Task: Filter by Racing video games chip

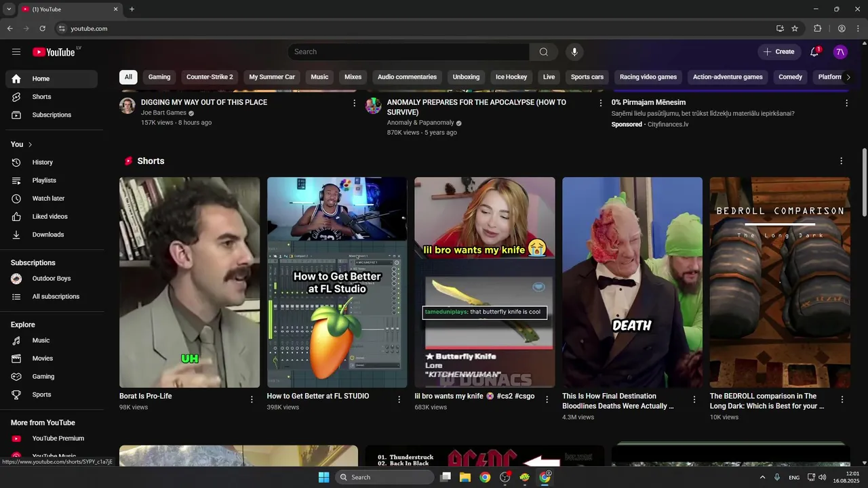Action: coord(648,77)
